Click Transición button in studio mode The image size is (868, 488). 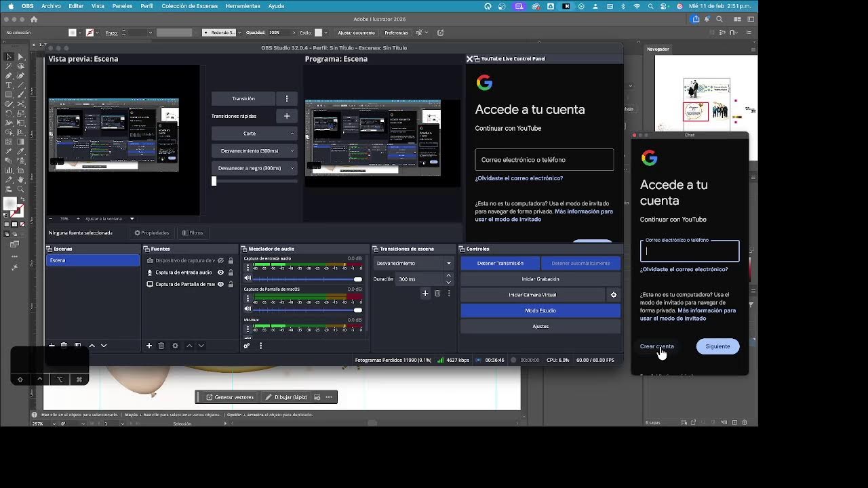243,98
